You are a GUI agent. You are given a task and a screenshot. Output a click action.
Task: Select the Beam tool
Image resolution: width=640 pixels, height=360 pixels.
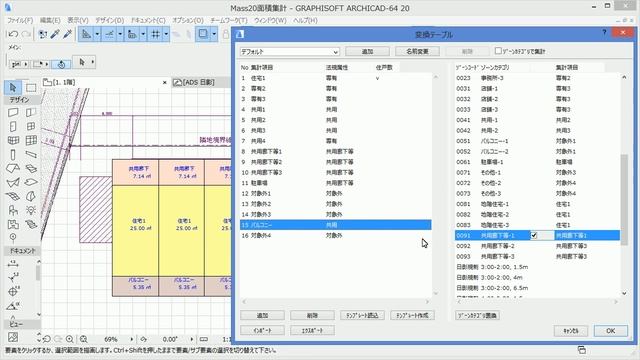[31, 155]
